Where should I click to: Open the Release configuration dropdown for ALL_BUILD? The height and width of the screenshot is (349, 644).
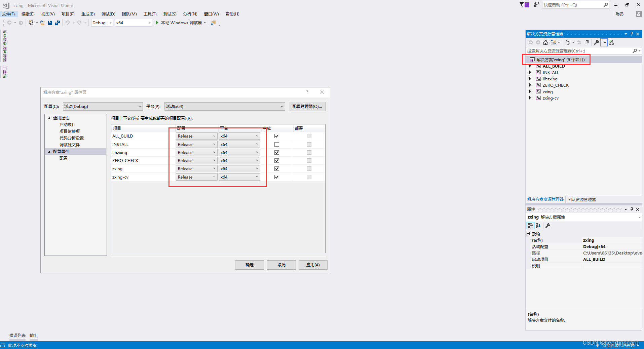(x=214, y=136)
